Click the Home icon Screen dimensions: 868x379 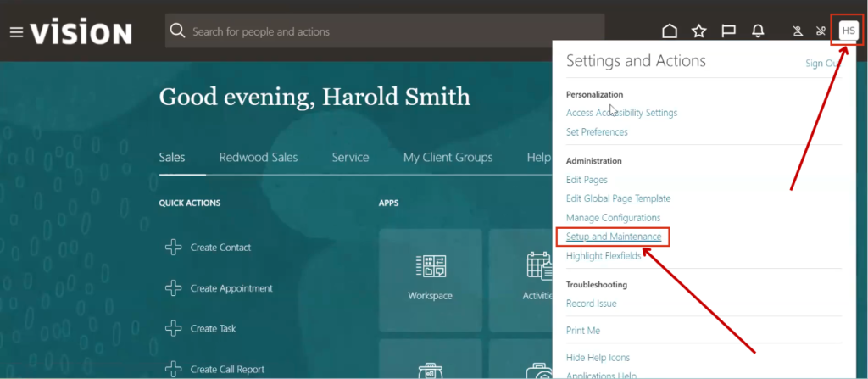pos(670,31)
